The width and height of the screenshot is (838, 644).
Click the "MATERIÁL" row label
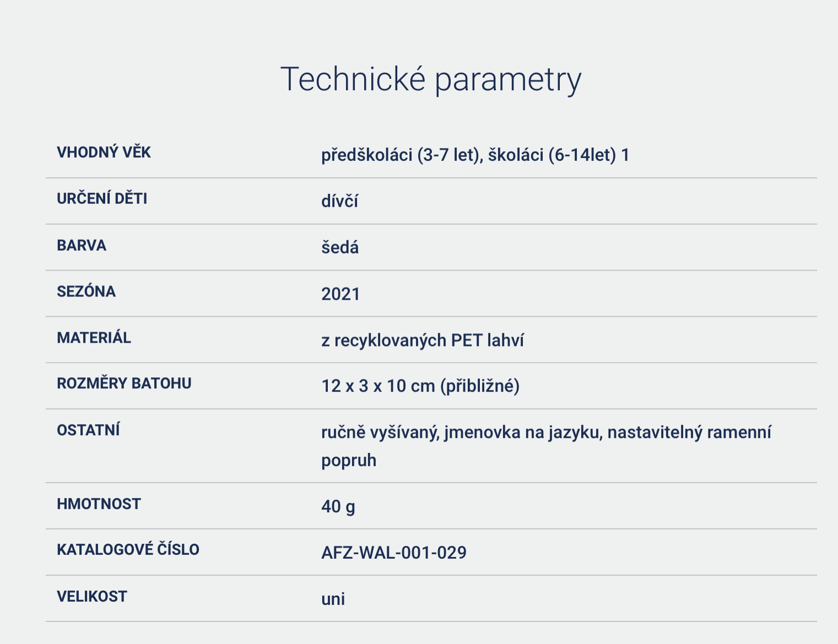click(x=94, y=338)
